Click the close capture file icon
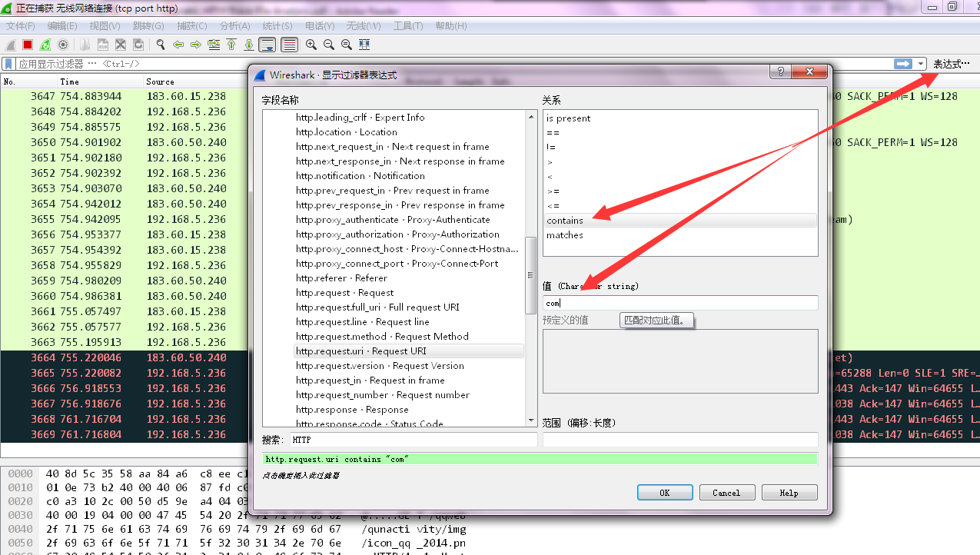 [121, 45]
